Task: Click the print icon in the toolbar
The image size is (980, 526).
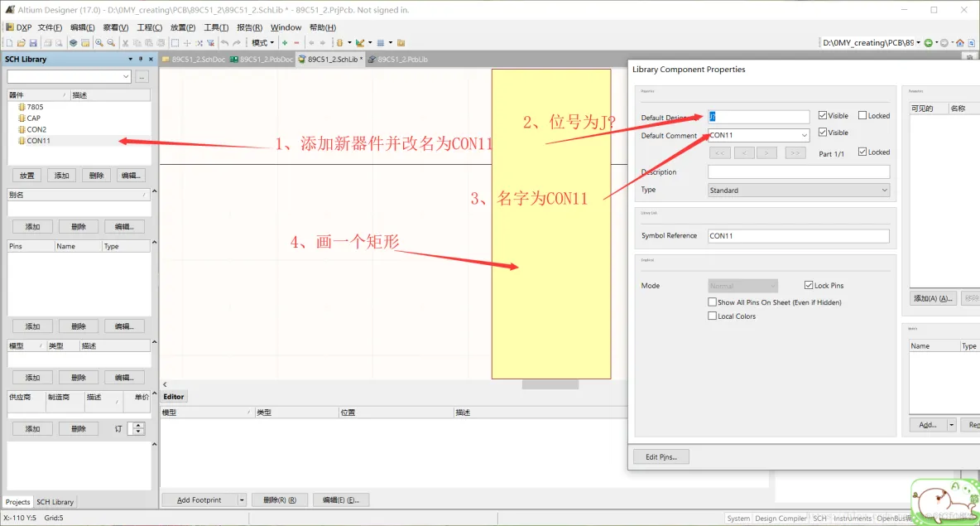Action: pyautogui.click(x=47, y=43)
